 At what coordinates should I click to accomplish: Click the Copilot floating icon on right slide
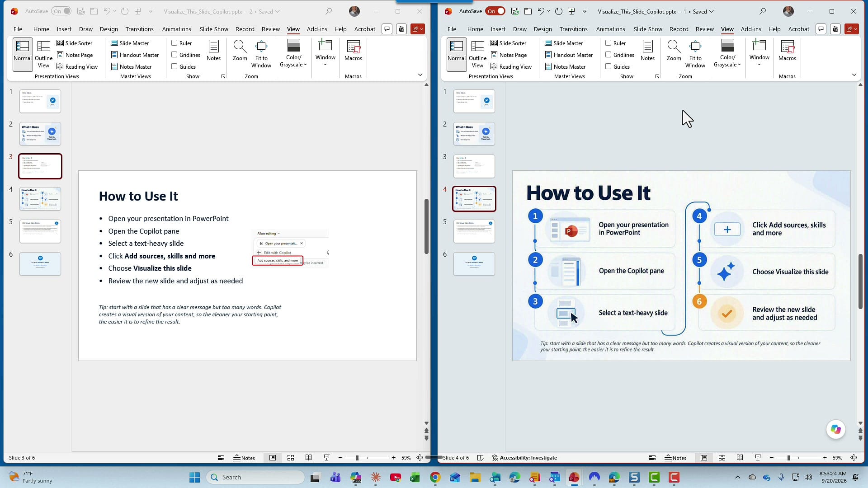coord(835,429)
